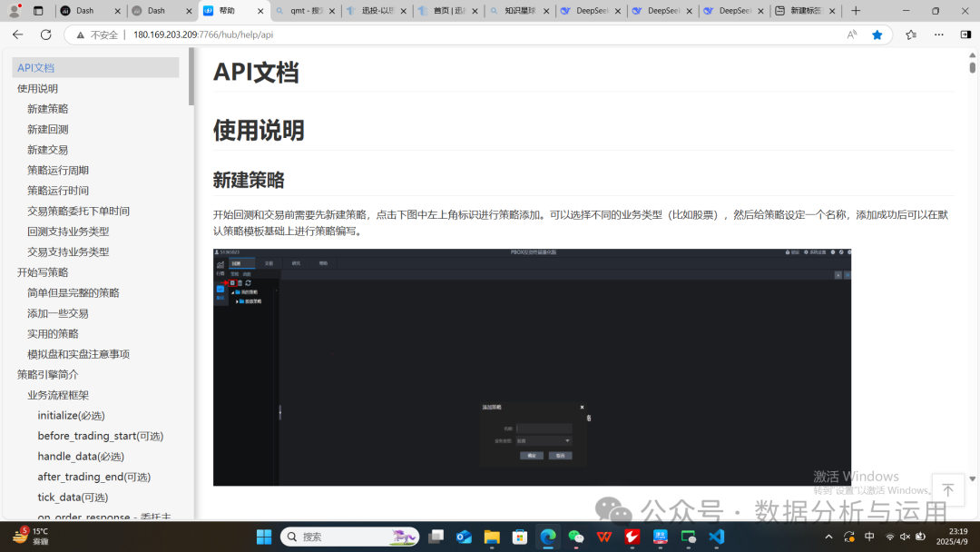Refresh the API documentation page
This screenshot has height=552, width=980.
[x=45, y=34]
